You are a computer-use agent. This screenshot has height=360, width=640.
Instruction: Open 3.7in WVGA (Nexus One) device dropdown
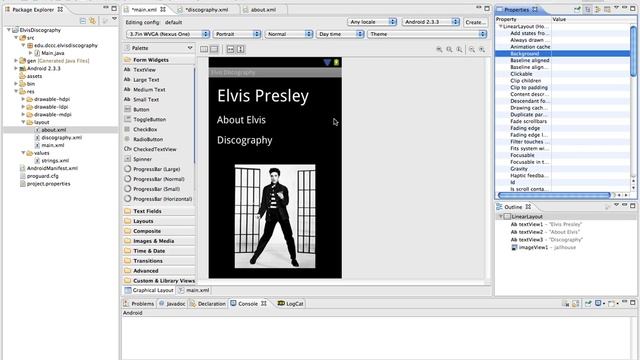[x=168, y=34]
